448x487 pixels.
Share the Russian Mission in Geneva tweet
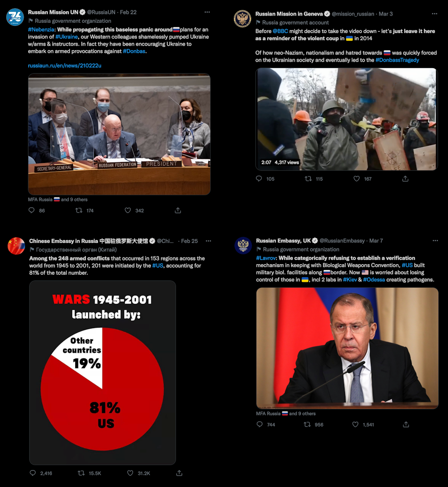pos(405,179)
